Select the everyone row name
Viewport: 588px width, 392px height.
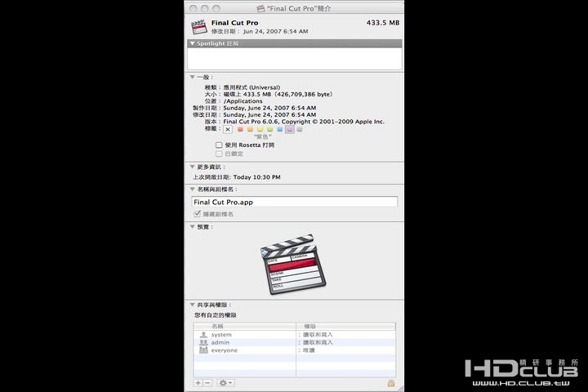click(x=225, y=350)
